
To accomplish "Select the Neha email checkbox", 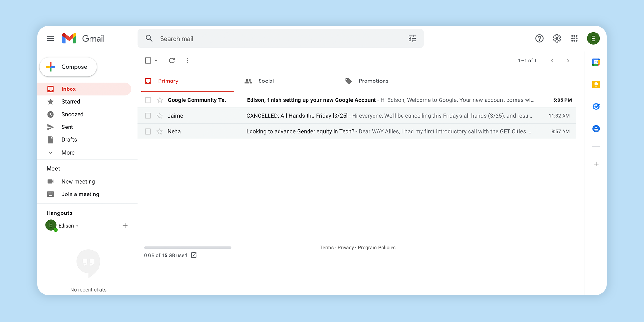I will (x=148, y=131).
